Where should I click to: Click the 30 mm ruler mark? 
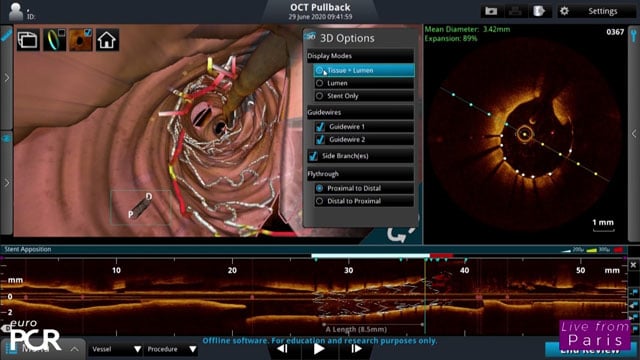click(x=348, y=270)
